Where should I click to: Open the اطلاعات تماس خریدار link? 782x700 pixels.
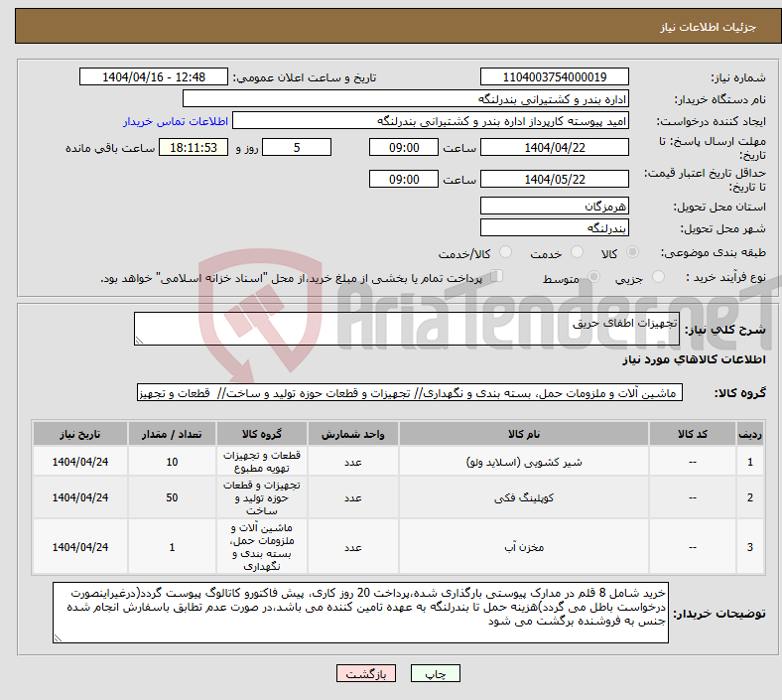point(176,121)
